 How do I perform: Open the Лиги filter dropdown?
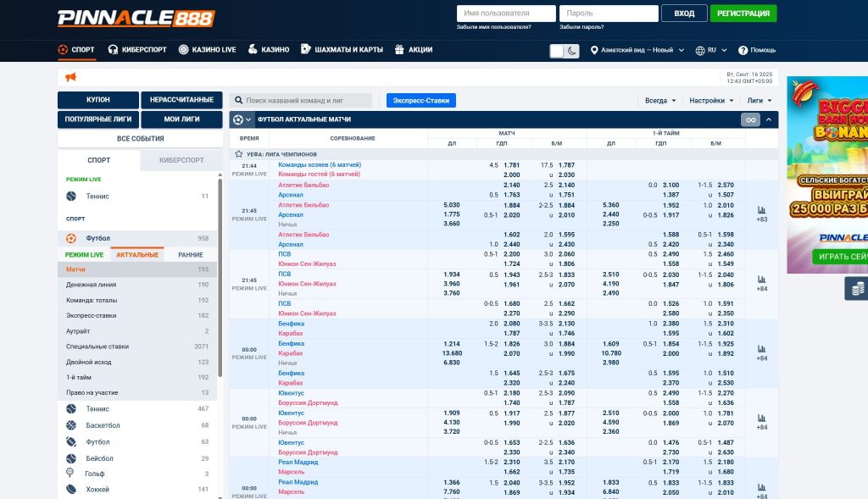click(x=759, y=100)
